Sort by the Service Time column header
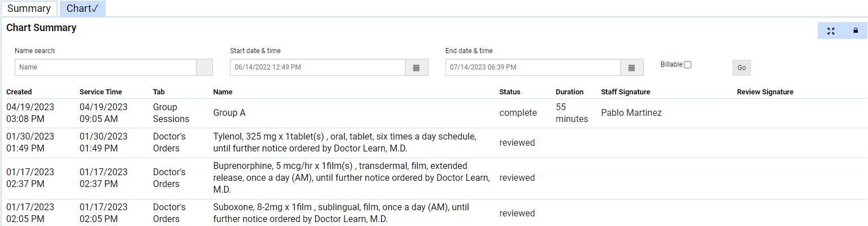Screen dimensions: 868x226 click(101, 92)
